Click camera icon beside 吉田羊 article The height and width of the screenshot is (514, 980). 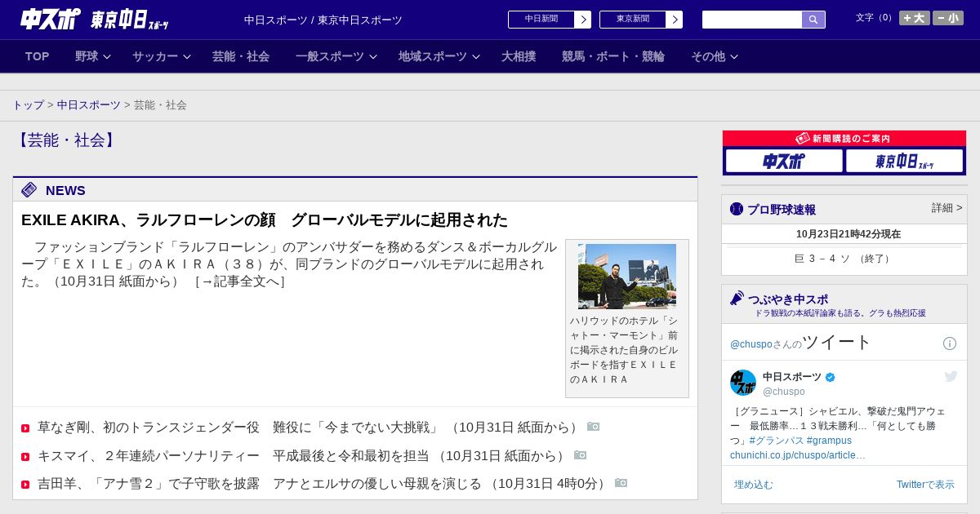click(621, 483)
